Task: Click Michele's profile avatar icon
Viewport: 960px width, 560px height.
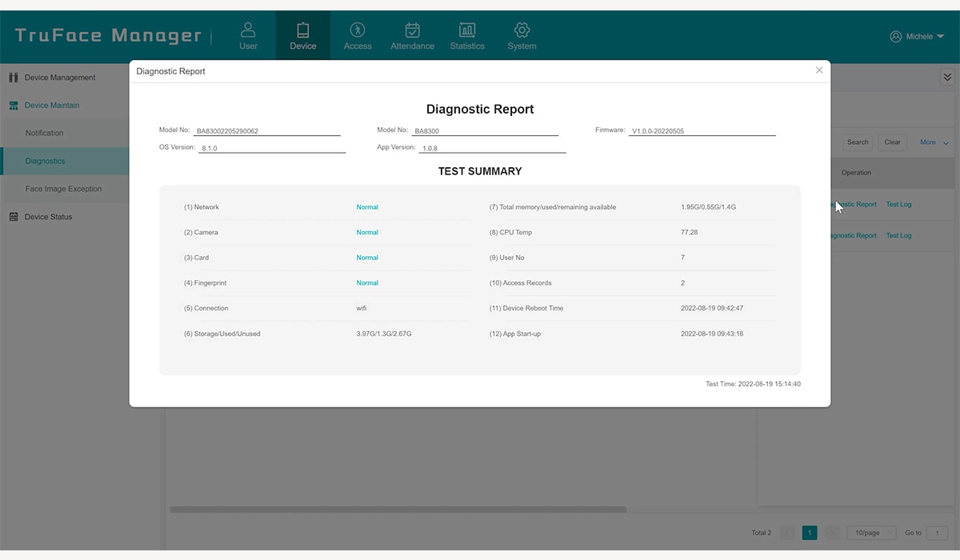Action: [x=896, y=35]
